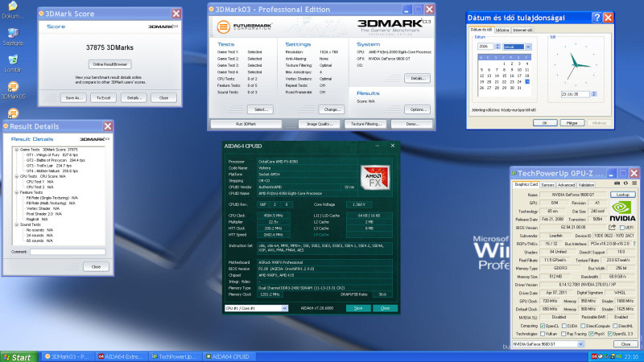Open the Dokumentumok desktop icon

pos(13,10)
